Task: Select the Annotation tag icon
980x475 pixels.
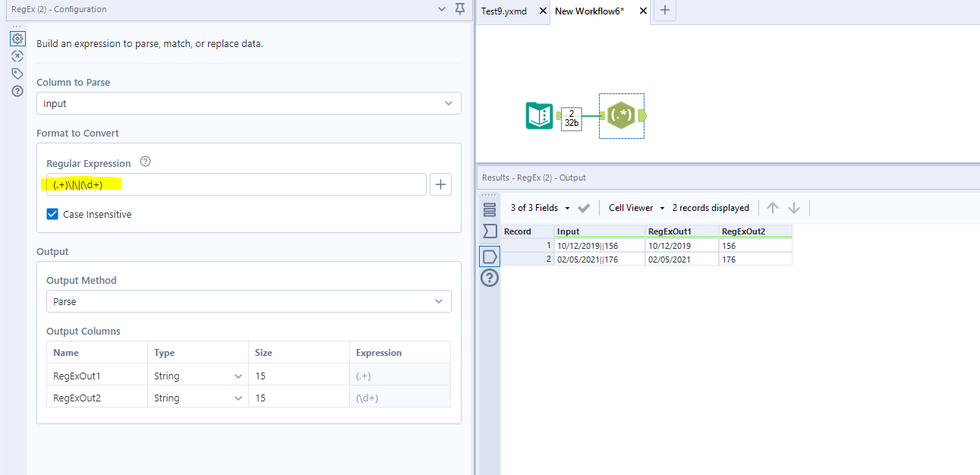Action: [17, 73]
